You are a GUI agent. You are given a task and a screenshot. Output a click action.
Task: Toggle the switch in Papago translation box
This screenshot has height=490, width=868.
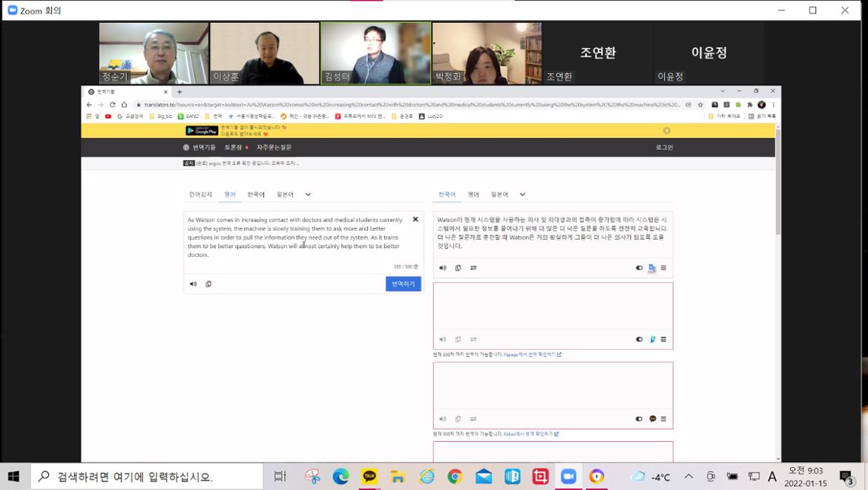(639, 339)
